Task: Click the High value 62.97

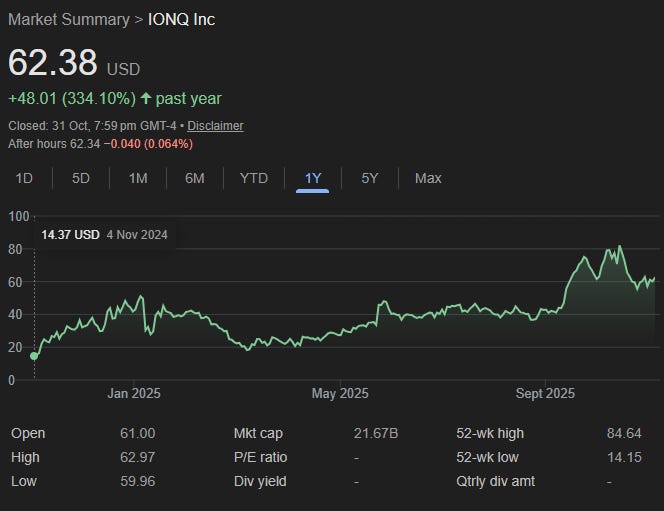Action: click(138, 457)
